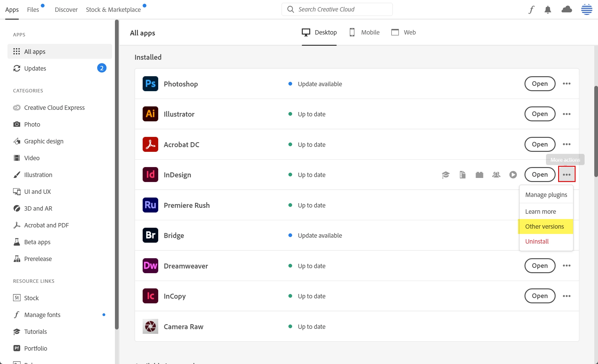Viewport: 598px width, 364px height.
Task: Click the fonts f icon in header
Action: (x=531, y=10)
